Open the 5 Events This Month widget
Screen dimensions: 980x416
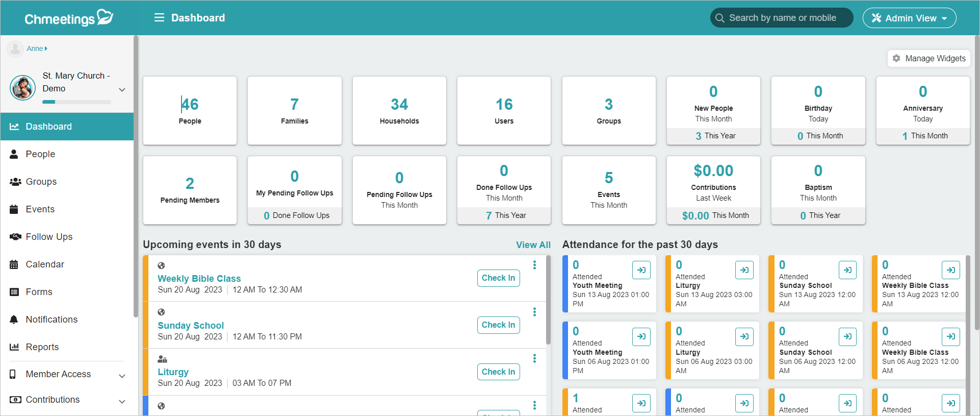pyautogui.click(x=609, y=190)
